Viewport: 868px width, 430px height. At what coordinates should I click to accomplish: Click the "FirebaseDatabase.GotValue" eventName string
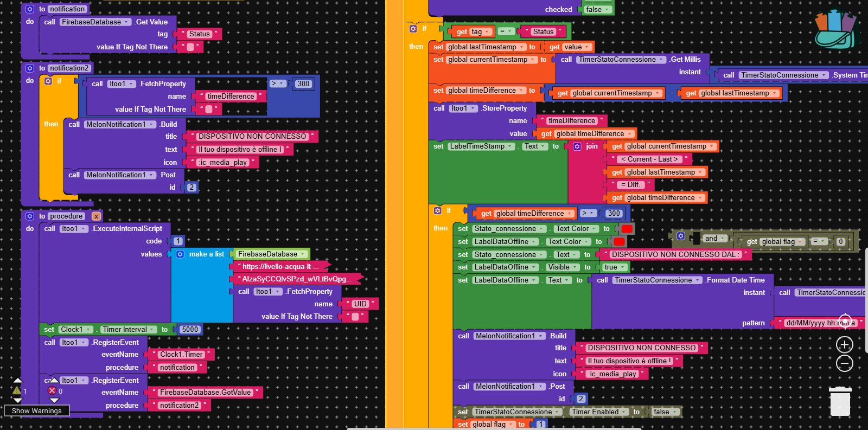click(x=205, y=393)
